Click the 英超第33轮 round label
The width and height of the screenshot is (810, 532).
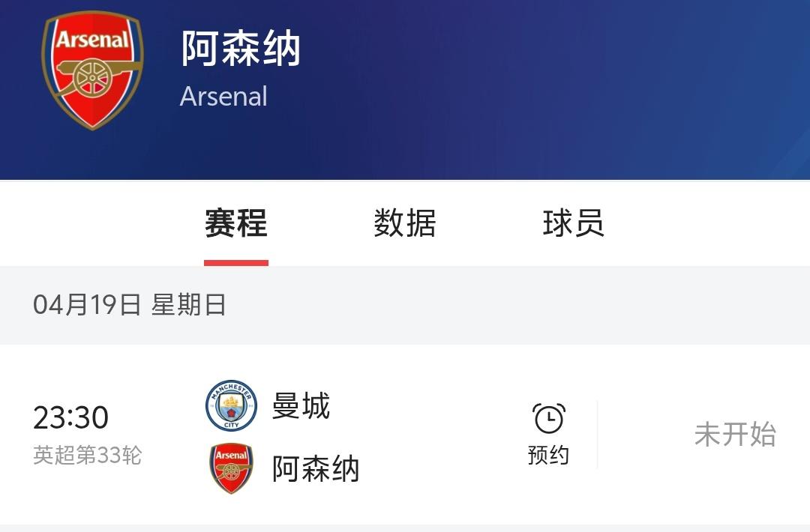click(x=87, y=455)
